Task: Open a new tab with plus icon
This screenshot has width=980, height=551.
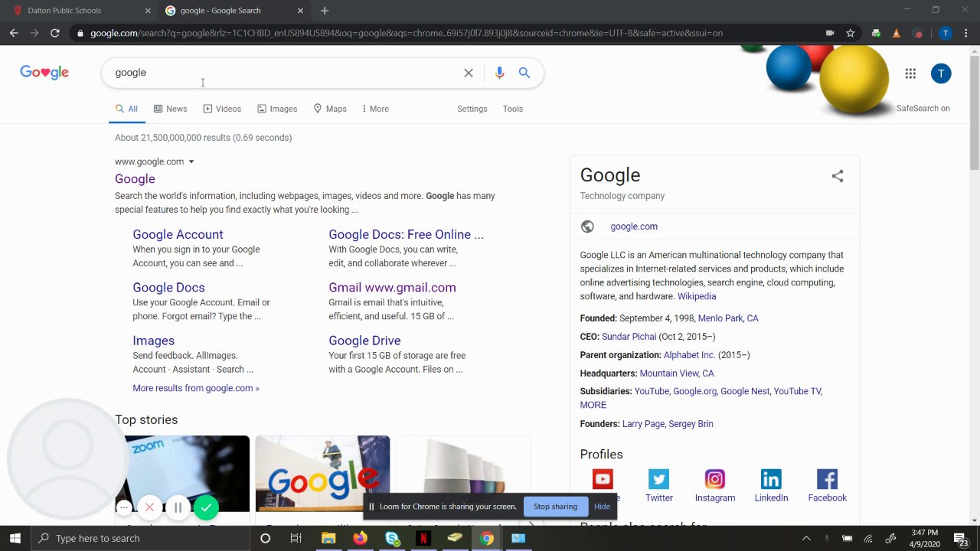Action: coord(325,11)
